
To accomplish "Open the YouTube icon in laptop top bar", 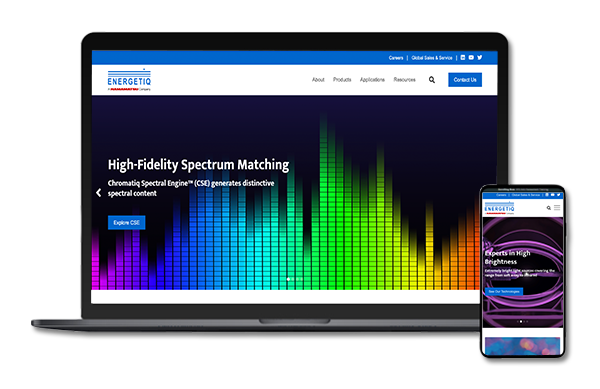I will [471, 57].
